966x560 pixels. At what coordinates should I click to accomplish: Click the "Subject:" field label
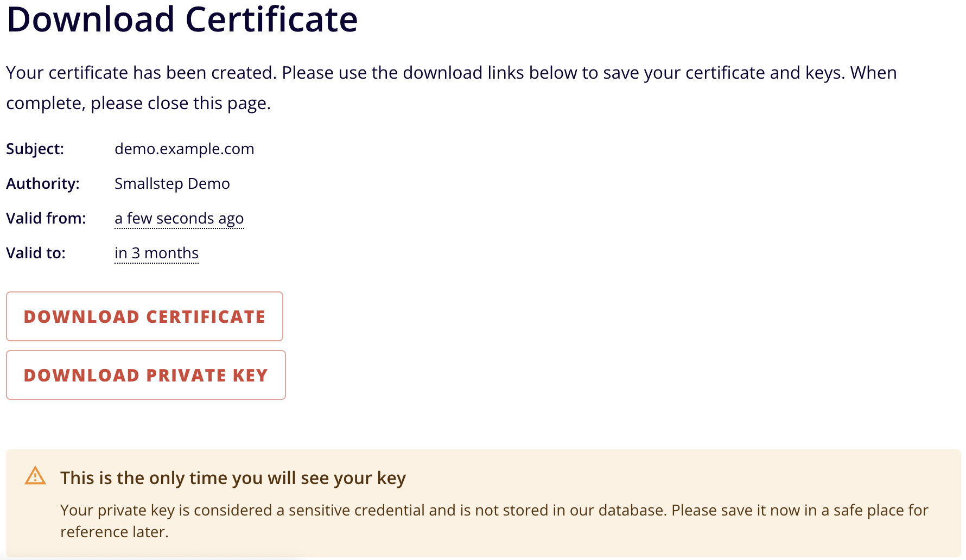pos(35,149)
